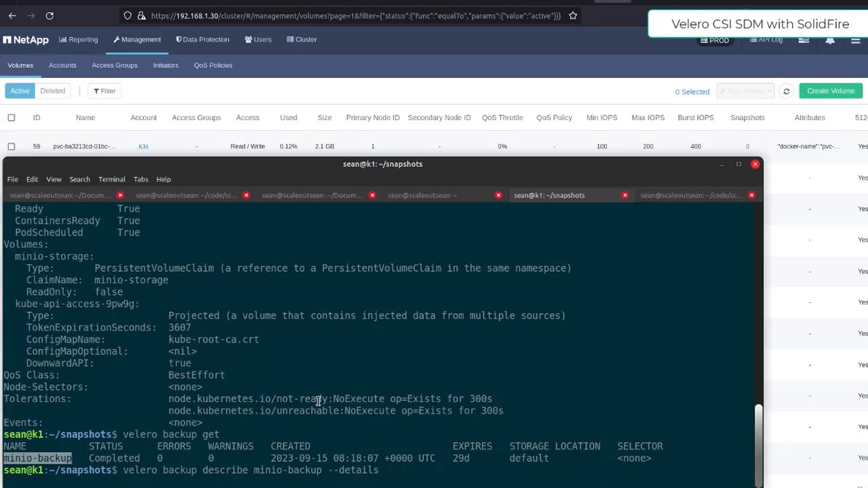Viewport: 868px width, 488px height.
Task: Click the PROD cluster badge
Action: 715,41
